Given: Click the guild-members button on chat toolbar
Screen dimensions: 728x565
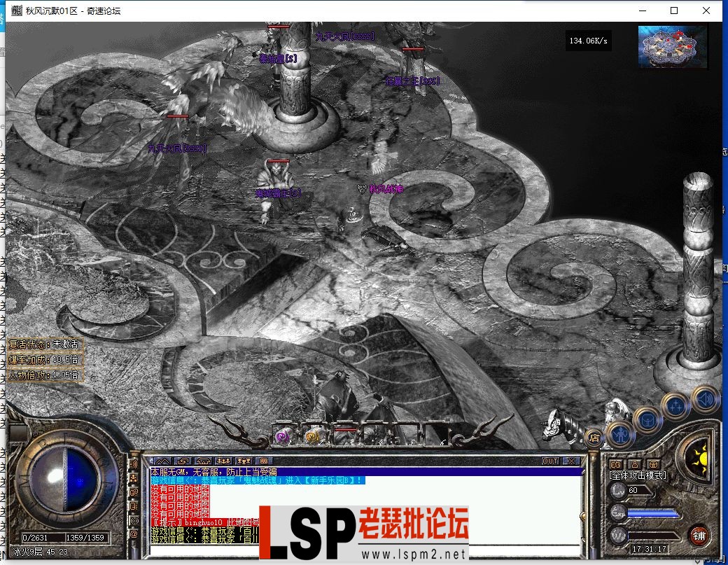Looking at the screenshot, I should point(244,461).
